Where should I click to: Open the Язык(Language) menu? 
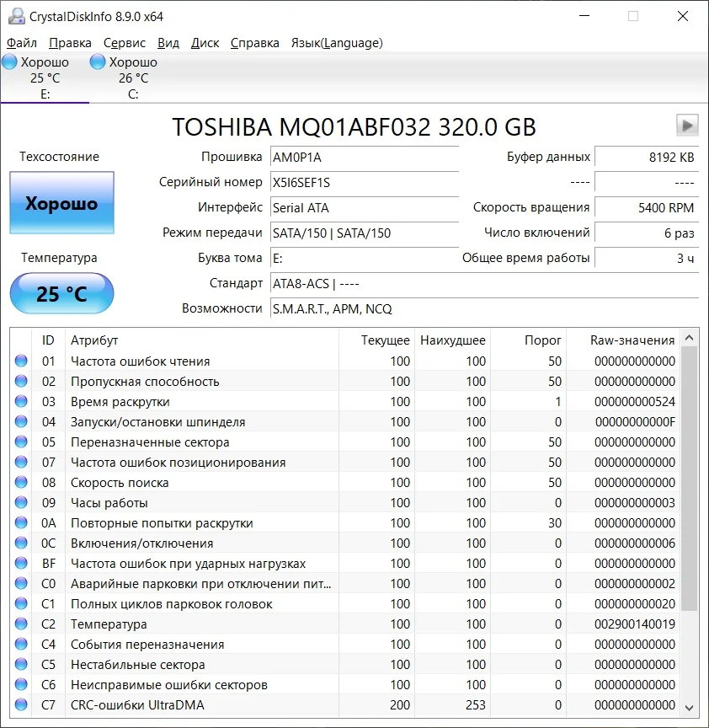[x=337, y=43]
